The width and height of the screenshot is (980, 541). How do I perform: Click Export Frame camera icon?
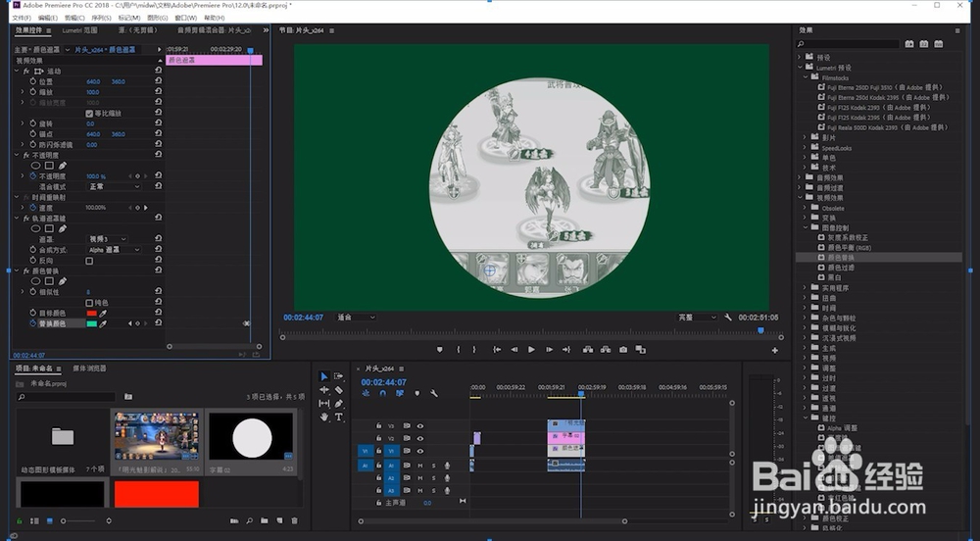623,350
